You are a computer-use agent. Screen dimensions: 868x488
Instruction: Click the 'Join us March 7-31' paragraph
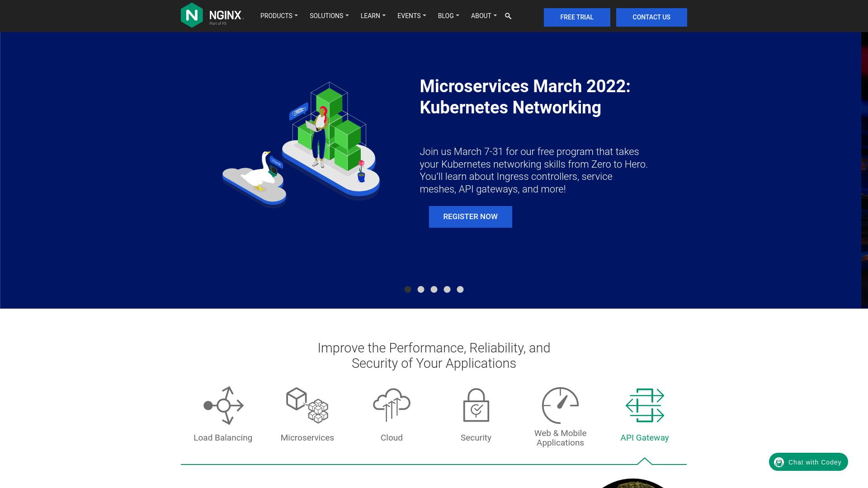(x=534, y=170)
